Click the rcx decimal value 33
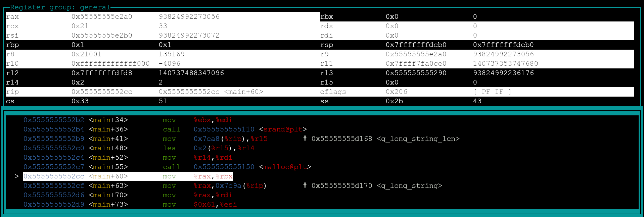 163,26
